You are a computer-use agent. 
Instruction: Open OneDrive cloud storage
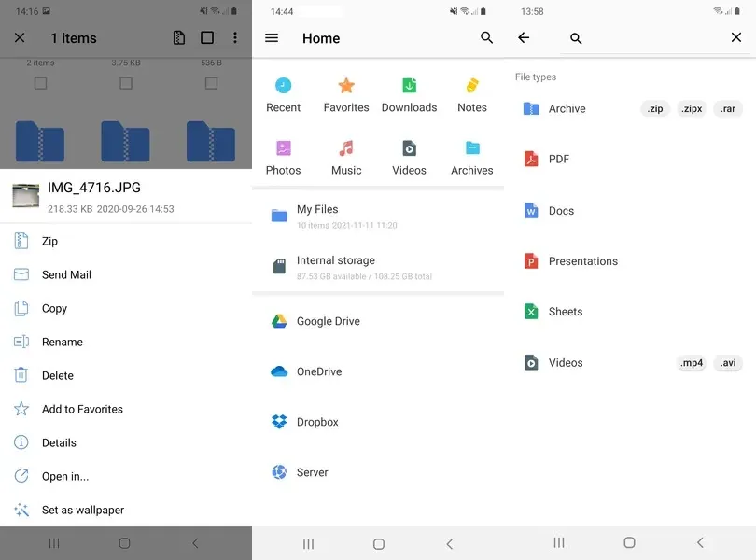(x=378, y=371)
